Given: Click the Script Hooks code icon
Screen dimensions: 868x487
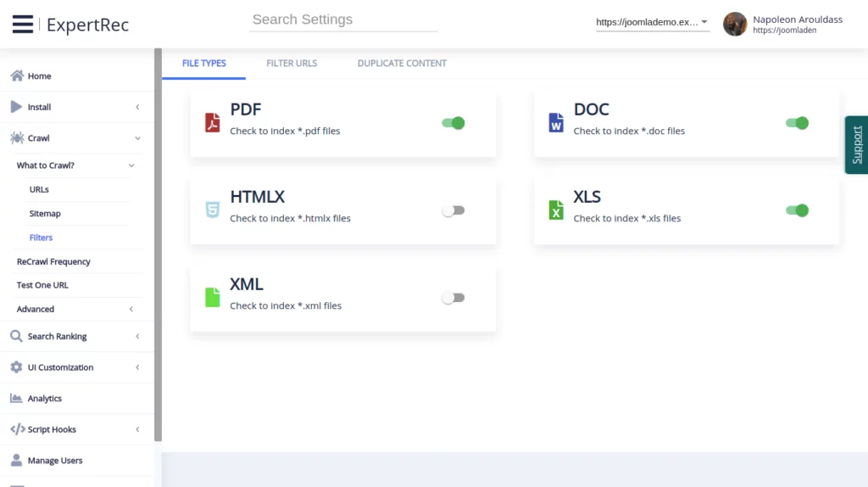Looking at the screenshot, I should 17,429.
